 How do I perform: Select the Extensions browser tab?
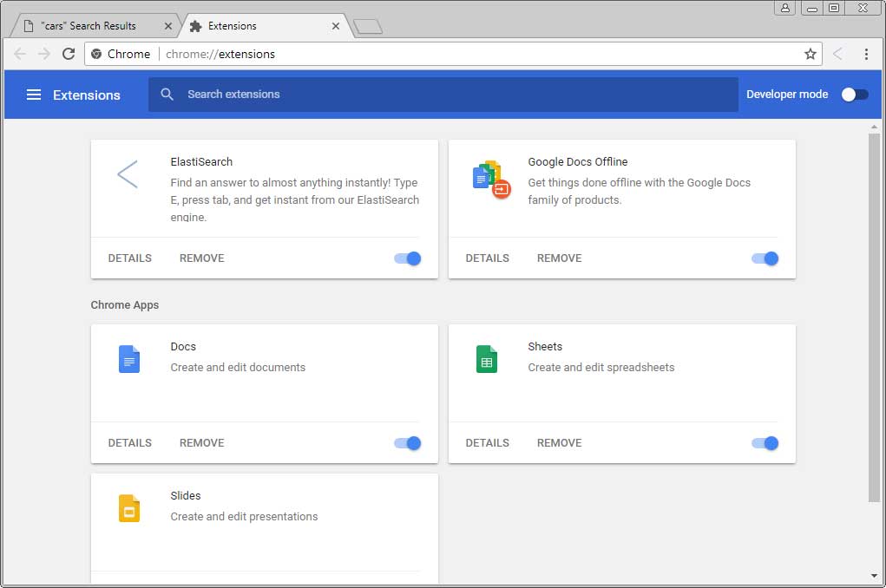pyautogui.click(x=266, y=26)
